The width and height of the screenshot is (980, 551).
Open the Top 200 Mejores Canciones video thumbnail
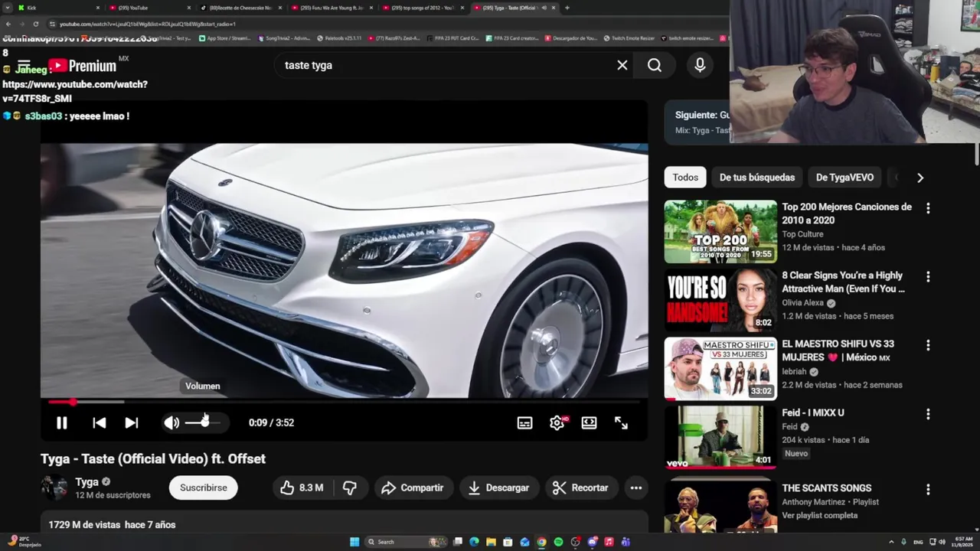(720, 232)
